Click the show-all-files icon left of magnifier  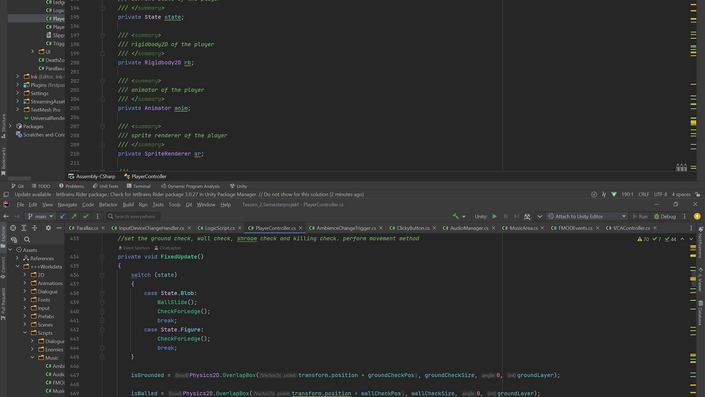(14, 240)
